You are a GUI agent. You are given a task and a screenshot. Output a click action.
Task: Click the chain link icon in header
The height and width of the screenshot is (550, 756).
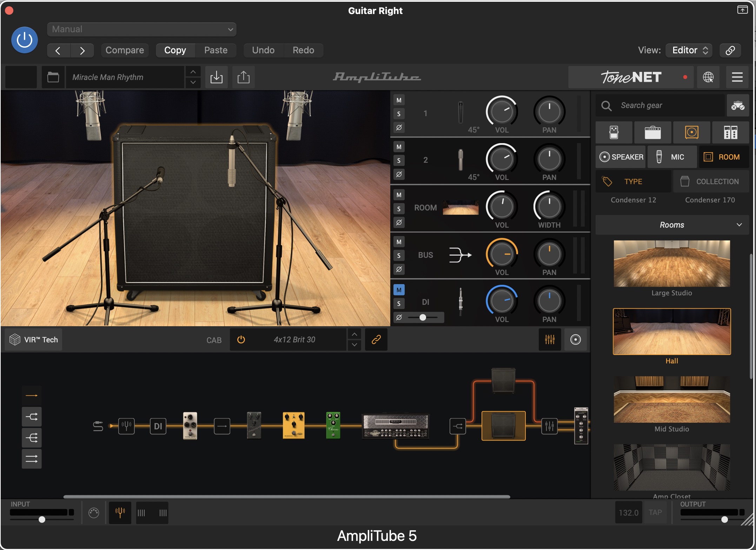coord(730,51)
